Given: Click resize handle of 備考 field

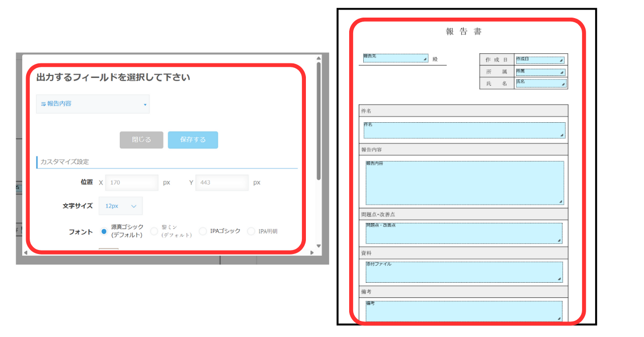Looking at the screenshot, I should click(x=559, y=318).
